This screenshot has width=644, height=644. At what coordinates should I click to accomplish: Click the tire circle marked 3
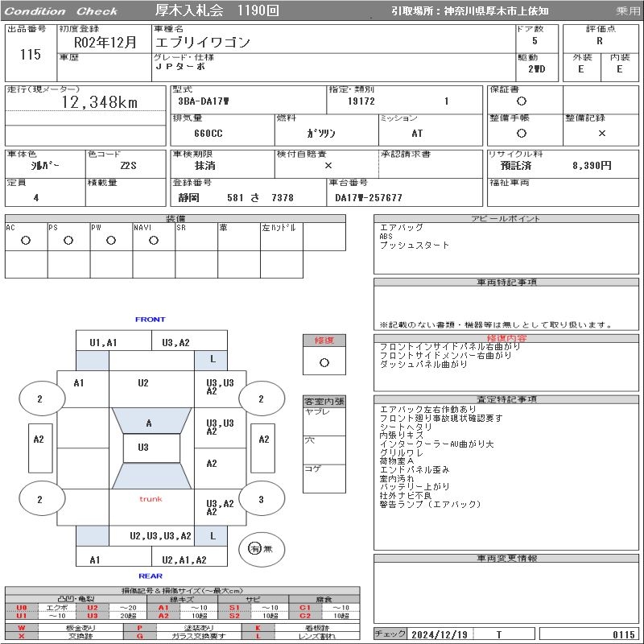261,499
